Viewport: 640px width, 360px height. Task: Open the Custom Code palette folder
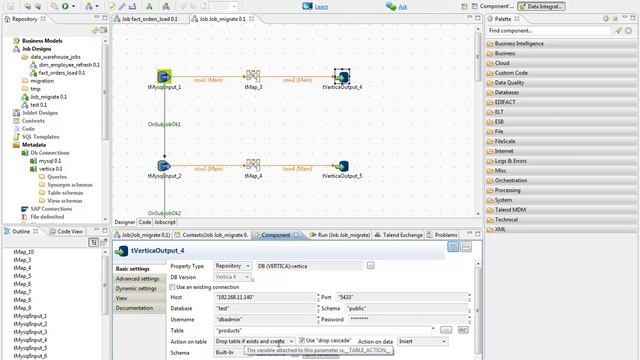561,73
